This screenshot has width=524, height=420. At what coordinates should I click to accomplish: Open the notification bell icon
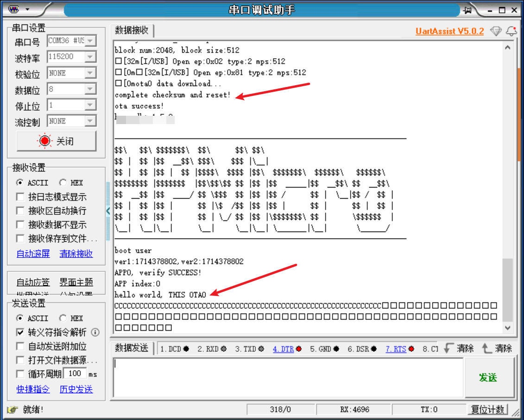pos(511,31)
